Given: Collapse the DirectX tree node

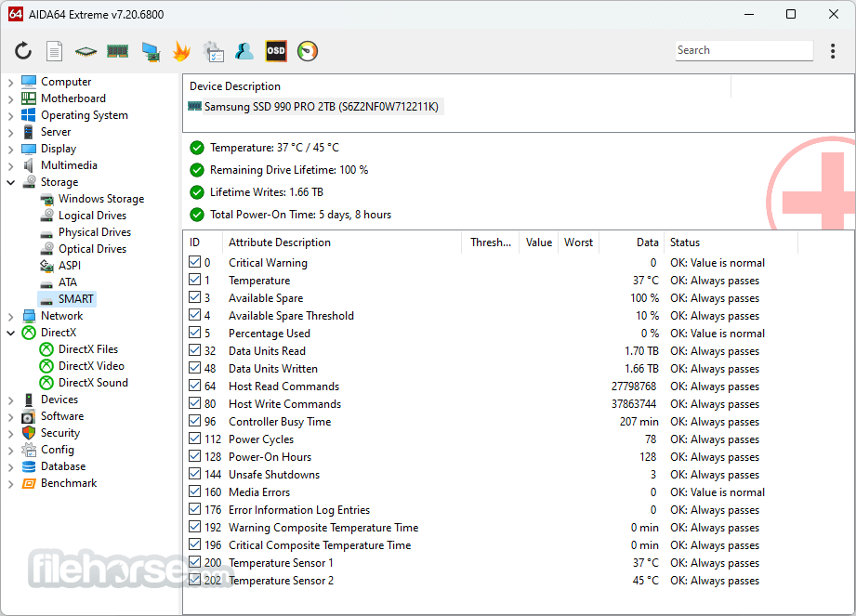Looking at the screenshot, I should point(11,333).
